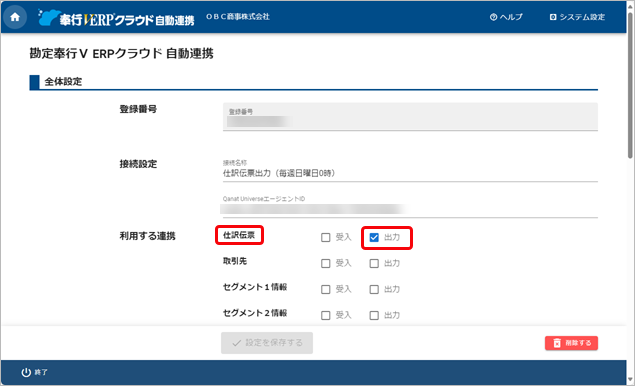This screenshot has height=386, width=635.
Task: Click OBC商事株式会社 company name
Action: tap(238, 17)
